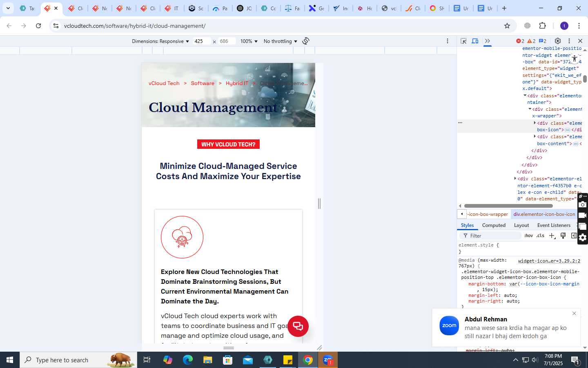The image size is (588, 368).
Task: Expand the elementor-element-f4357b0 div node
Action: [x=515, y=178]
